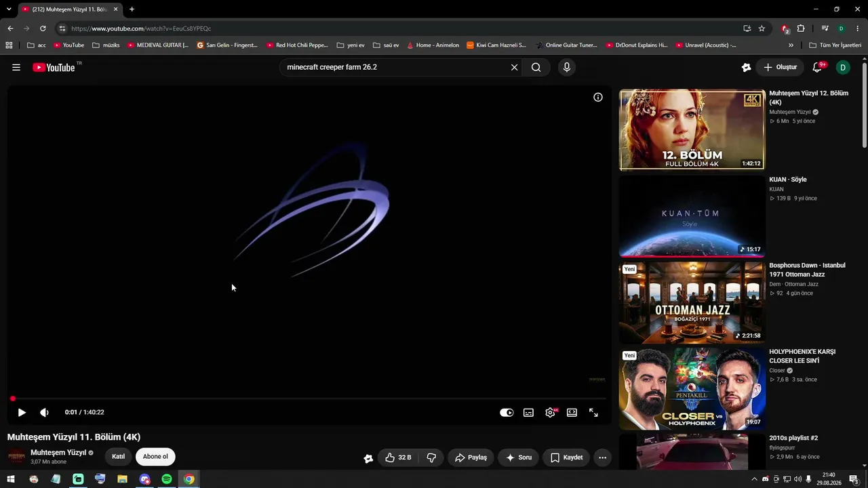Open the YouTube account avatar menu
This screenshot has width=868, height=488.
[843, 67]
